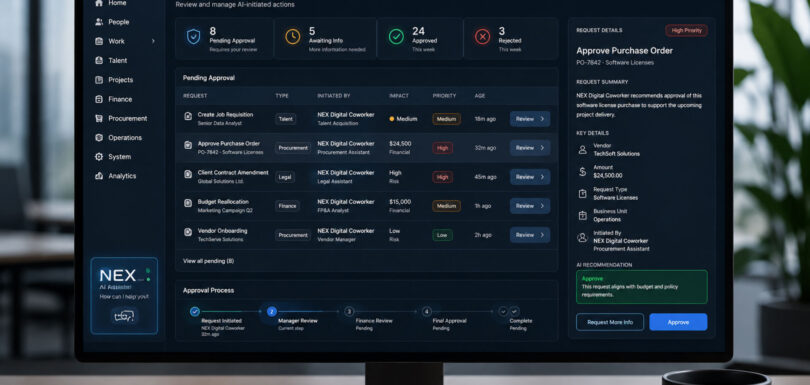Review the Vendor Onboarding request
The image size is (810, 385).
point(530,235)
